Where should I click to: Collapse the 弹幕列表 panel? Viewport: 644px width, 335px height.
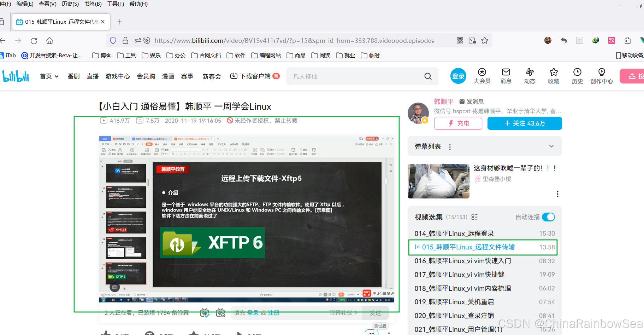tap(551, 146)
